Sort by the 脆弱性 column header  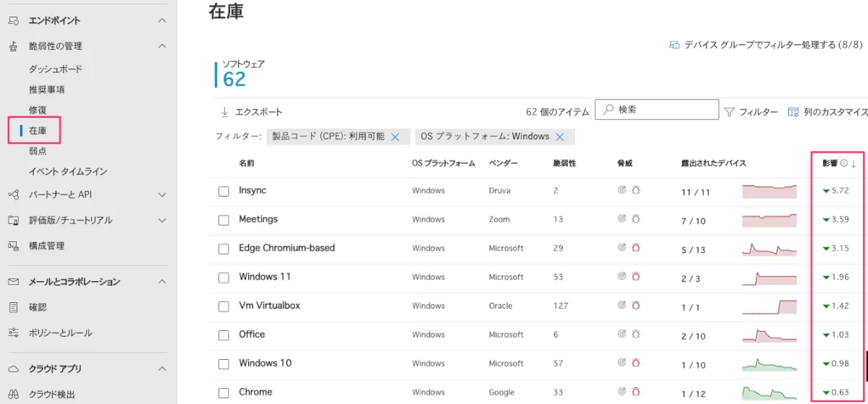click(x=564, y=163)
